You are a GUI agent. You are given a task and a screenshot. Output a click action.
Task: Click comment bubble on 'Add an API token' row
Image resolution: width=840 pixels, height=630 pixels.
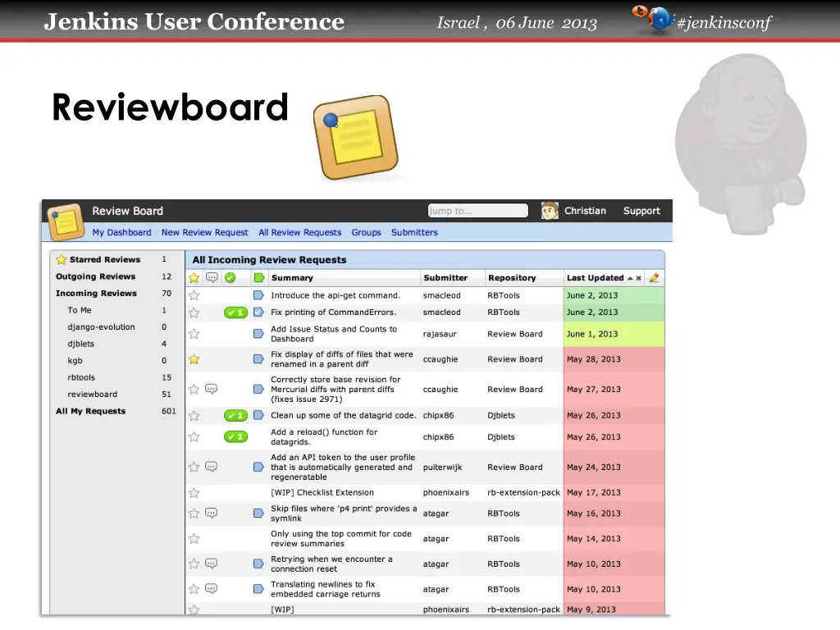(x=212, y=467)
